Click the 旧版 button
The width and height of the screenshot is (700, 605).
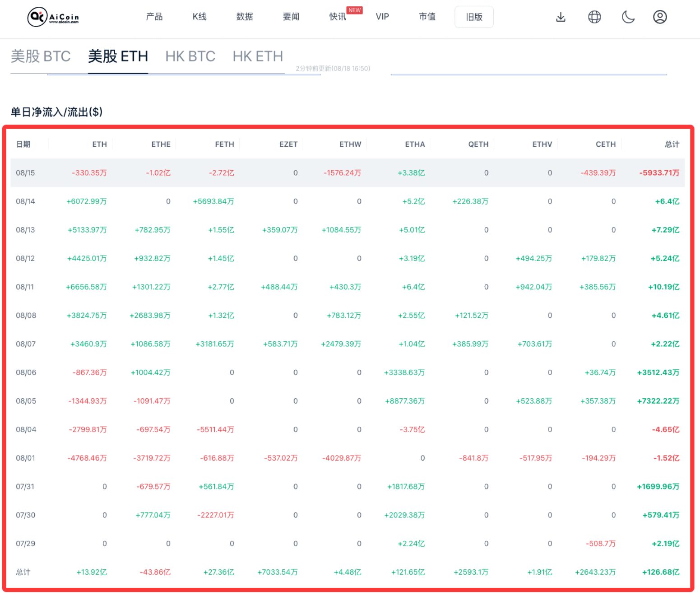474,17
